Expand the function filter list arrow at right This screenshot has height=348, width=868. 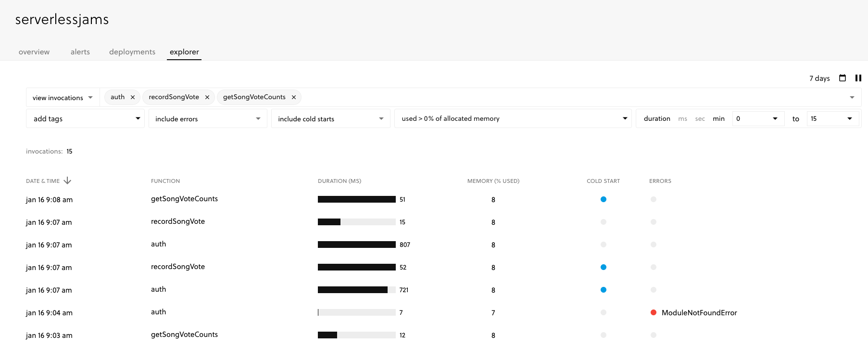[x=852, y=97]
